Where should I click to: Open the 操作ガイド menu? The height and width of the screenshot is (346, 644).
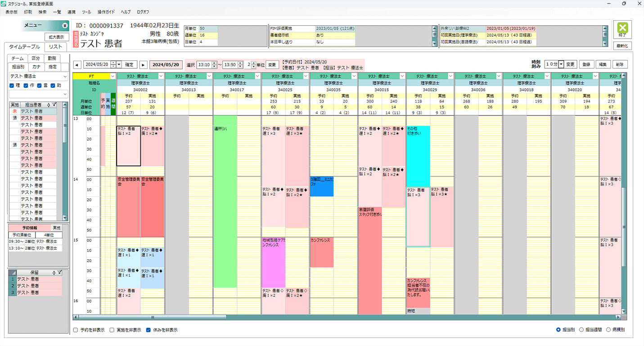(x=106, y=12)
